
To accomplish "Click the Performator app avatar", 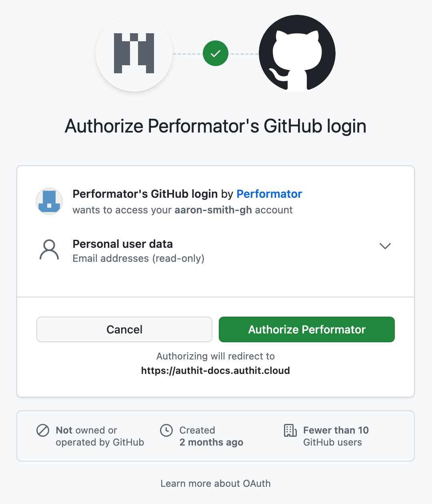I will pos(49,201).
